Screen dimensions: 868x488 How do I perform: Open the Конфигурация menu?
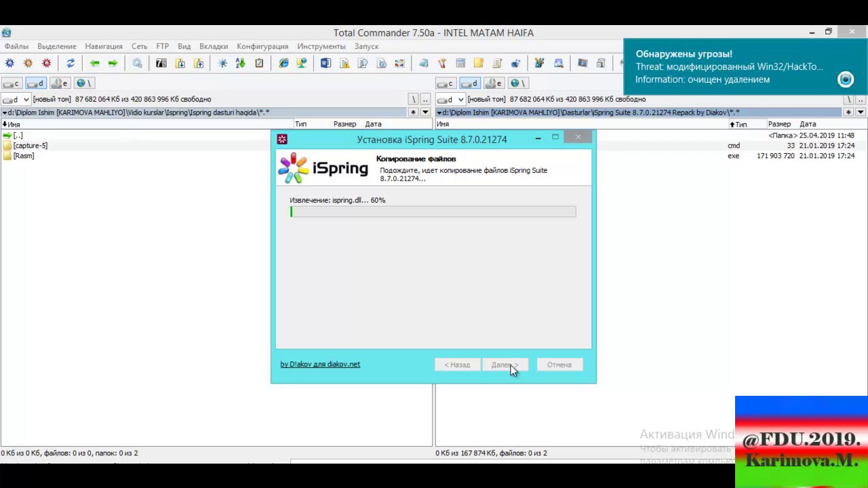[262, 46]
